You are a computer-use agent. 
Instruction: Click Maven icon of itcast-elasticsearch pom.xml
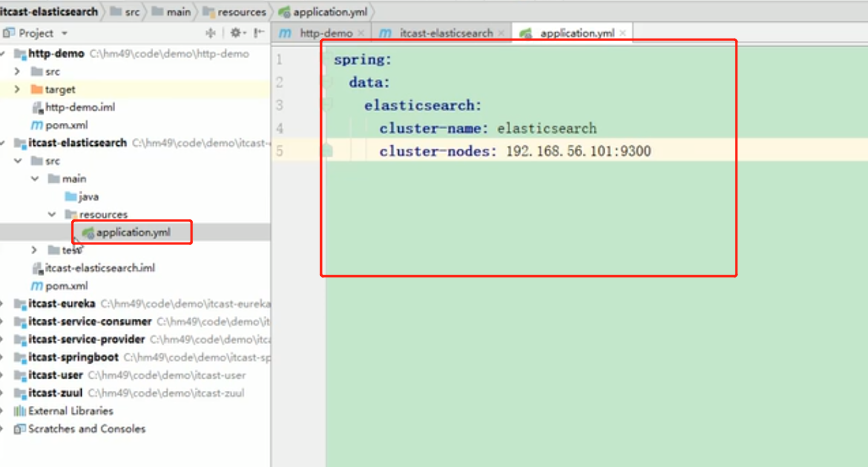(36, 286)
